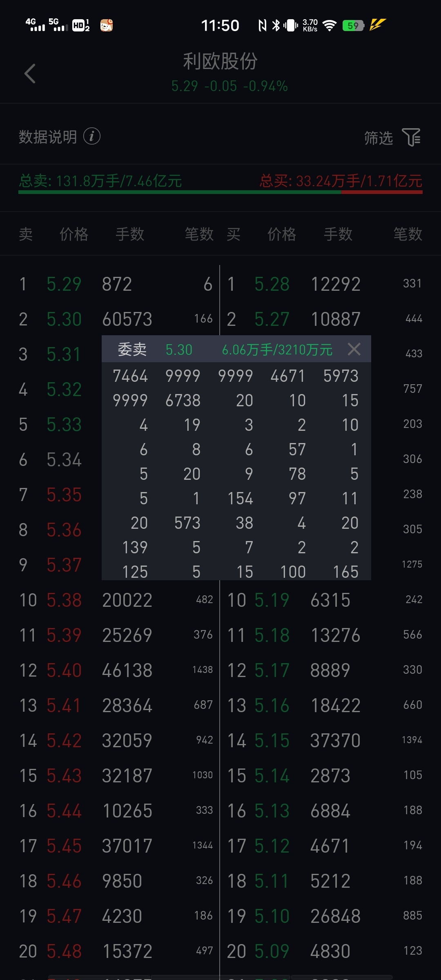The image size is (441, 980).
Task: Tap the NFC status icon
Action: coord(263,25)
